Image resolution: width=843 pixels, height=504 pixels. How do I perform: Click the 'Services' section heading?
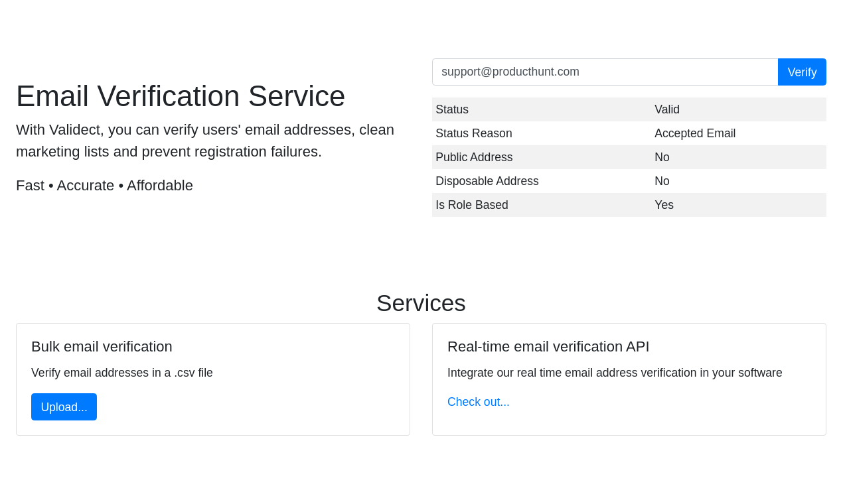pos(421,303)
